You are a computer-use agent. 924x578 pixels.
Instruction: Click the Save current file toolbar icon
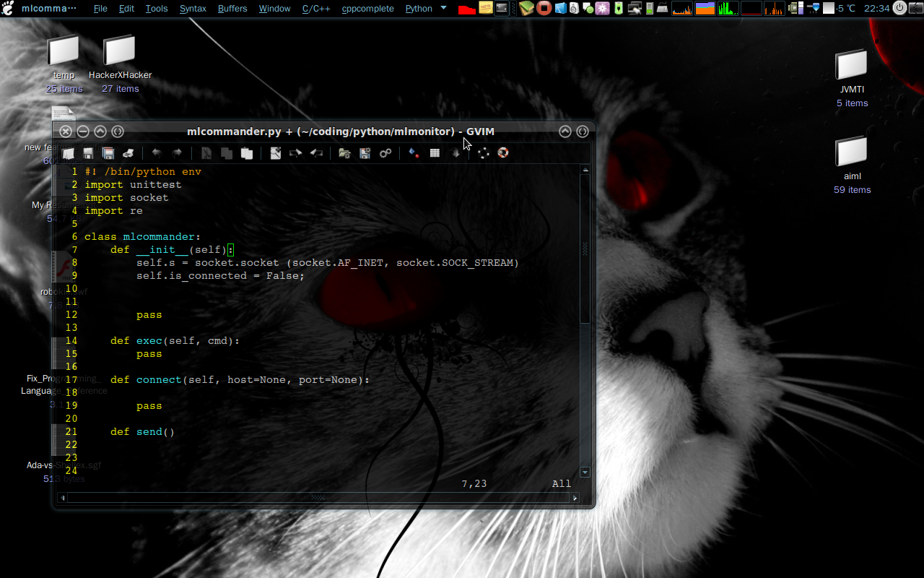(88, 153)
